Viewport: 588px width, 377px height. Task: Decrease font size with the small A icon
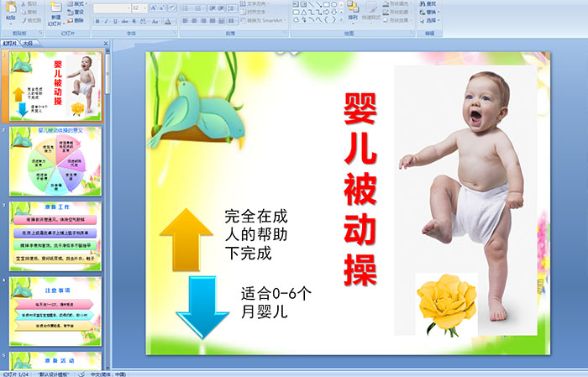point(162,8)
